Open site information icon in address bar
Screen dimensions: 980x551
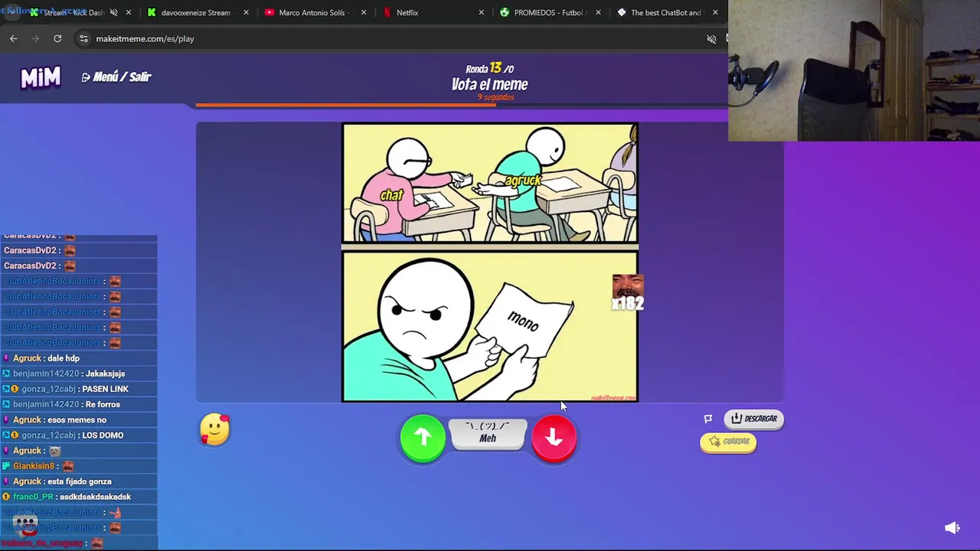point(83,38)
